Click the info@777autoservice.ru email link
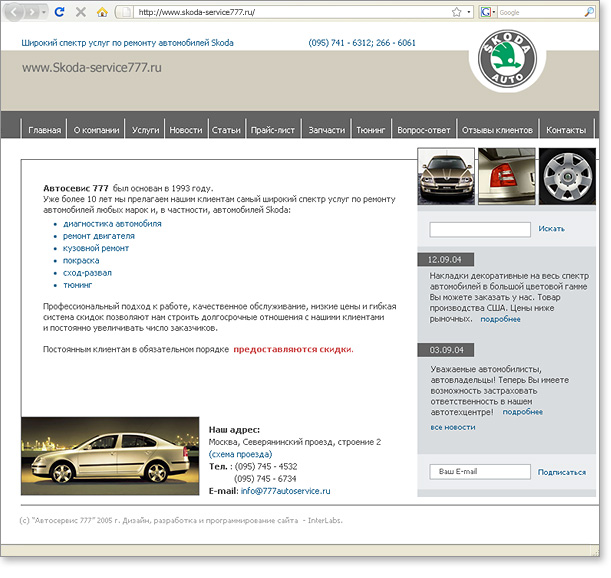 click(x=285, y=491)
